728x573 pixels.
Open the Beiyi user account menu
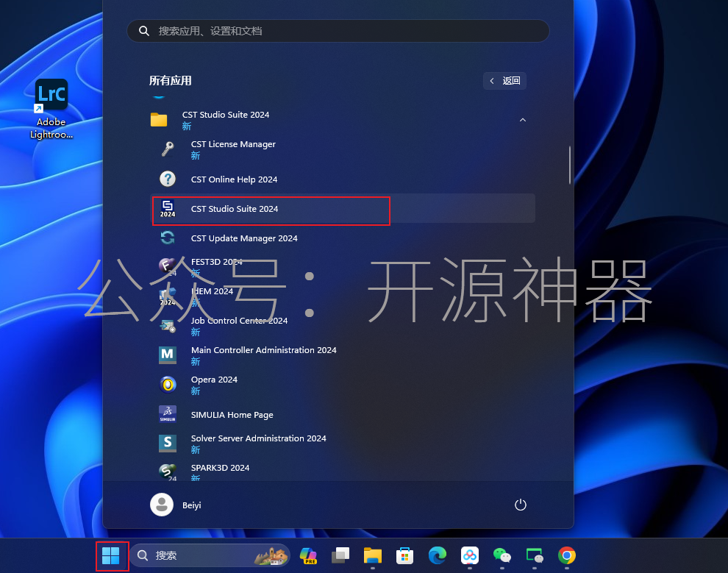(x=176, y=505)
